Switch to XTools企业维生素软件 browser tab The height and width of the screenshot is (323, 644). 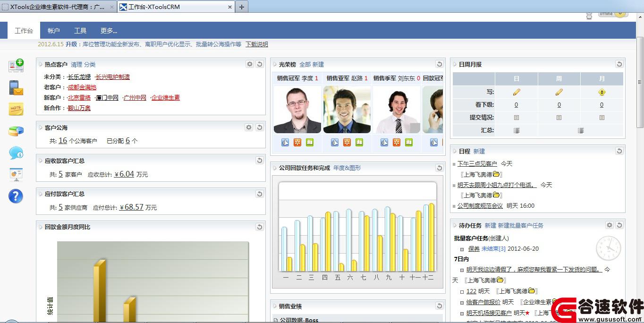pyautogui.click(x=59, y=7)
